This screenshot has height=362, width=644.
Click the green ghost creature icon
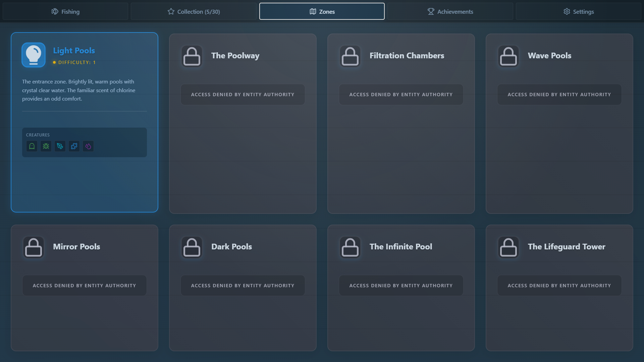tap(32, 146)
